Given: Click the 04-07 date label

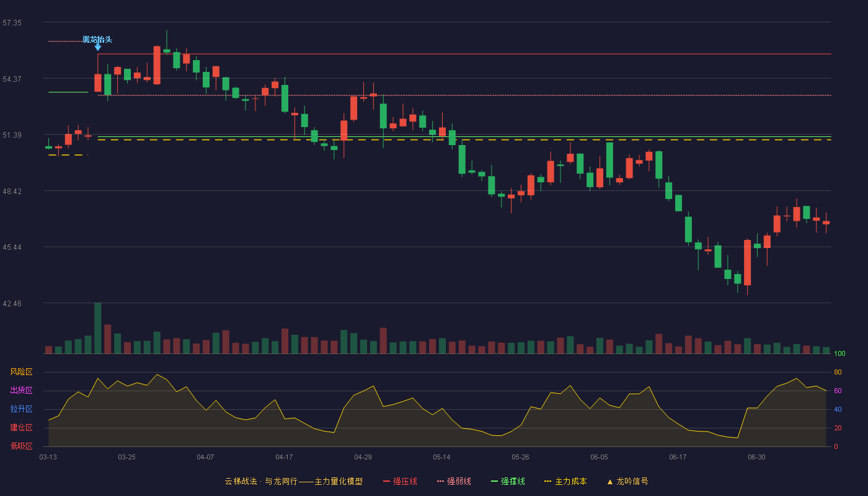Looking at the screenshot, I should coord(205,457).
